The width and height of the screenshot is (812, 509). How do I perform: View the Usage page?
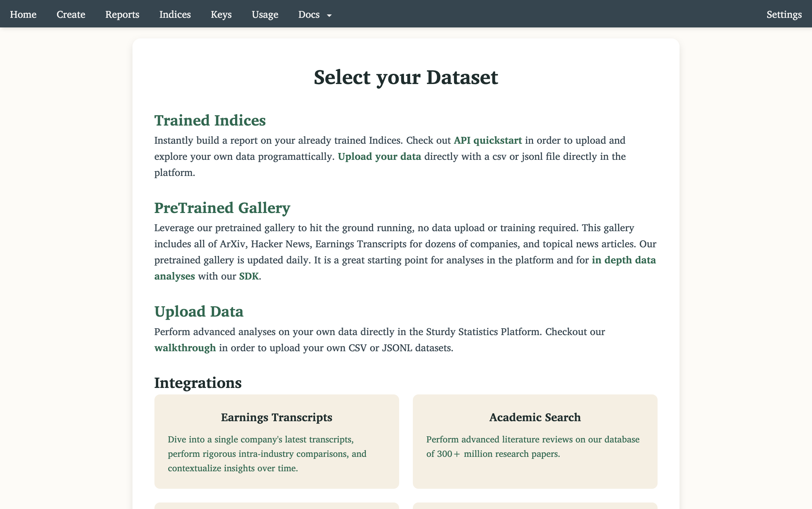(265, 14)
